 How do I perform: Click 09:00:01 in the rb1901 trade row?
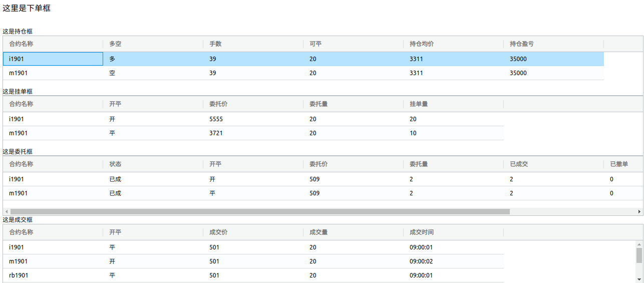pyautogui.click(x=454, y=275)
